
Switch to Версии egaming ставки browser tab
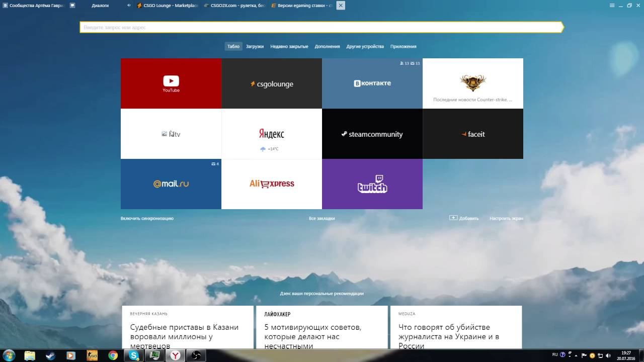301,5
